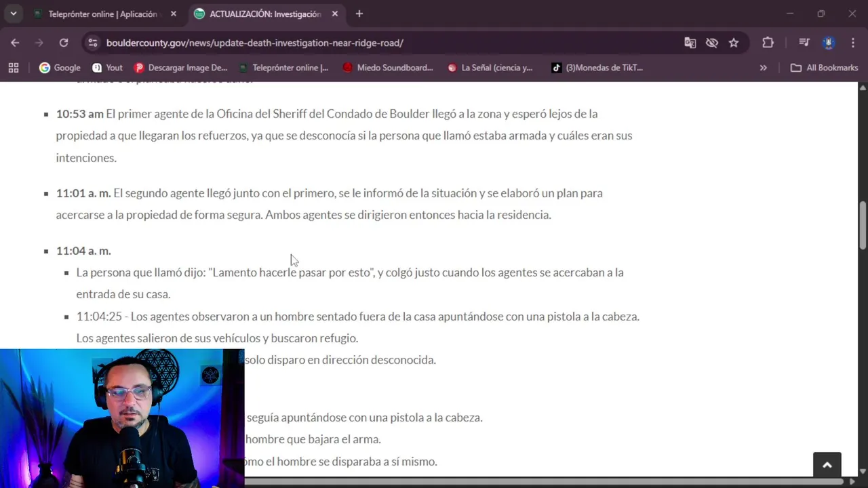Click the bouldercounty.gov address bar URL
This screenshot has height=488, width=868.
pos(254,43)
